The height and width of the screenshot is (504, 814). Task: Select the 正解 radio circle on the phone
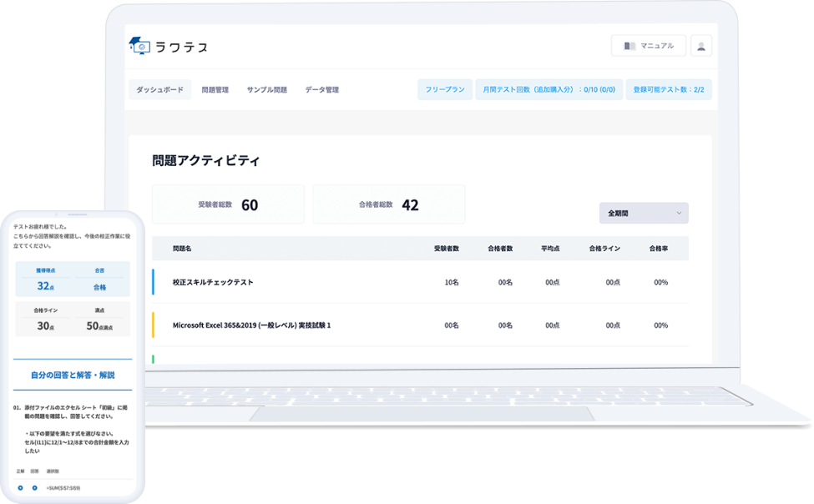(x=20, y=487)
